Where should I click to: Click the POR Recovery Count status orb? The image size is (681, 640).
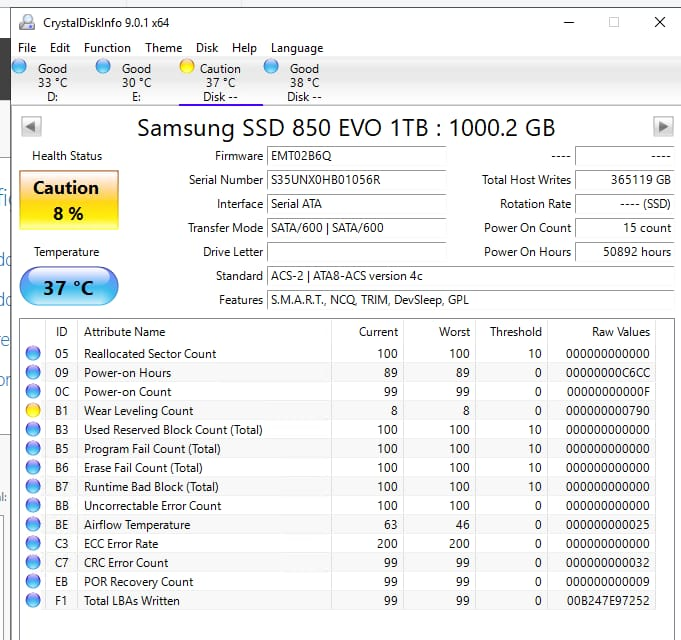tap(33, 581)
